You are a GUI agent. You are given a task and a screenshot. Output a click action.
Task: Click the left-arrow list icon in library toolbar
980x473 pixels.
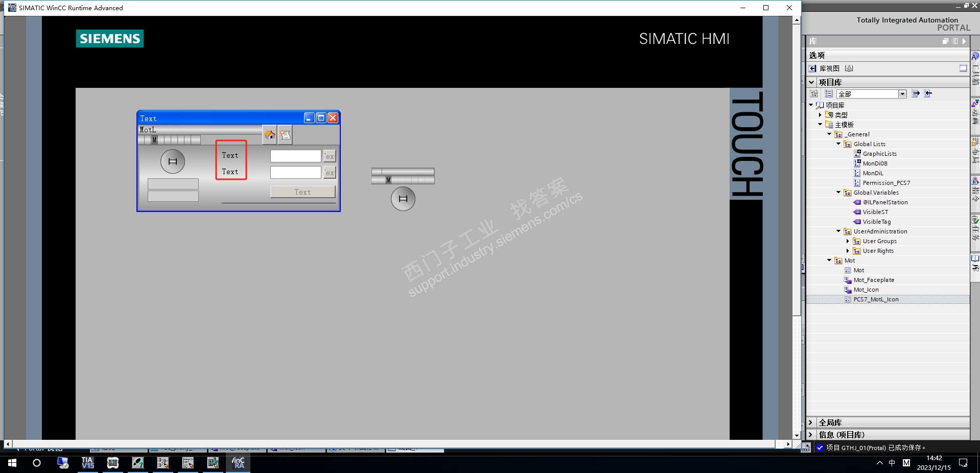pyautogui.click(x=928, y=93)
